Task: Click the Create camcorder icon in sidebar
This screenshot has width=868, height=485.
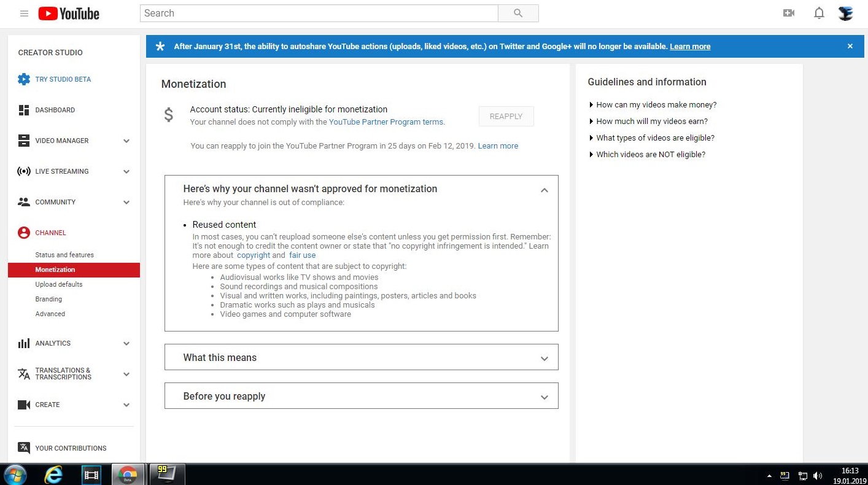Action: tap(24, 405)
